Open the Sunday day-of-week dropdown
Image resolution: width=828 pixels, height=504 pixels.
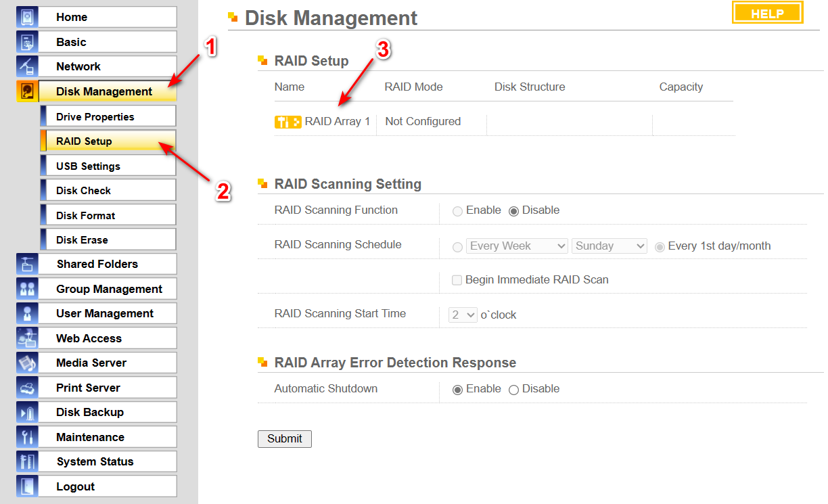[609, 246]
